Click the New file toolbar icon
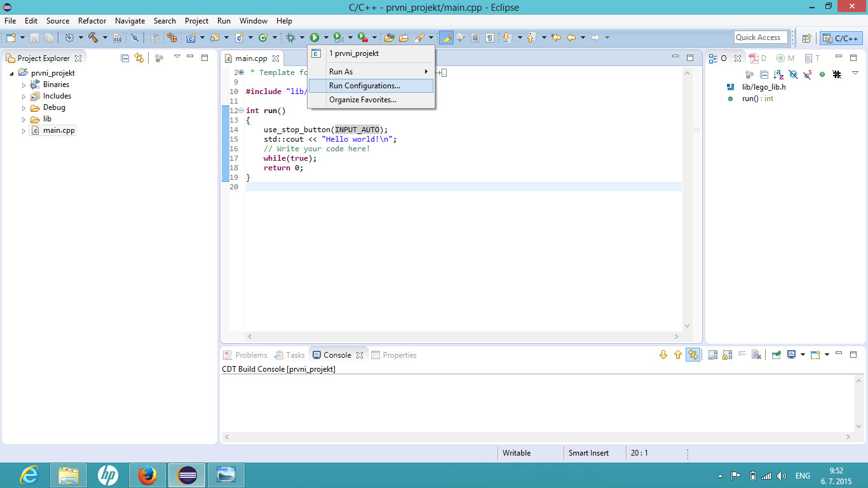868x488 pixels. pos(11,38)
